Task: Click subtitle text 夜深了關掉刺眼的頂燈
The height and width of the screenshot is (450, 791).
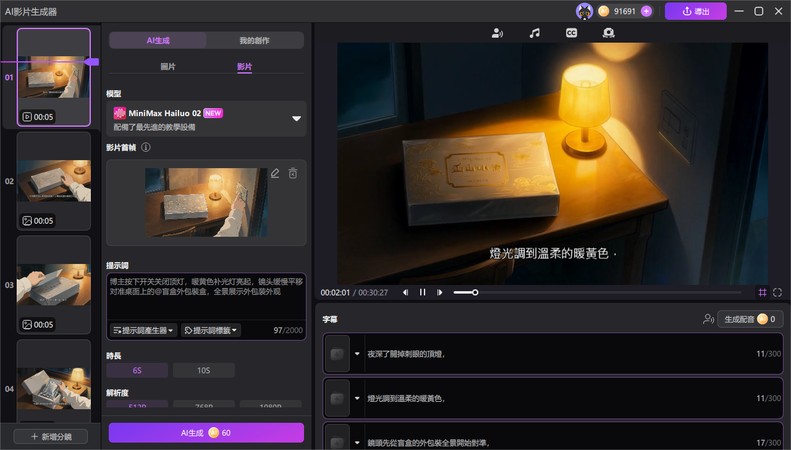Action: pyautogui.click(x=406, y=354)
